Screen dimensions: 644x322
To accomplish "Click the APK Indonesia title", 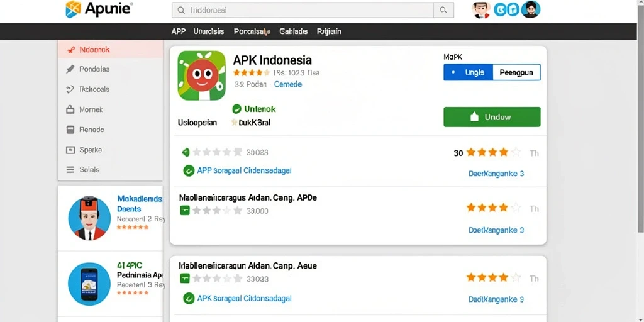I will (272, 60).
